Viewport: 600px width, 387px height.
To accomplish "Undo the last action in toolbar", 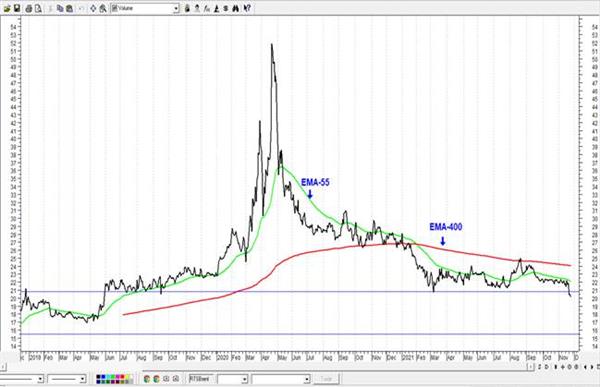I will click(x=82, y=8).
